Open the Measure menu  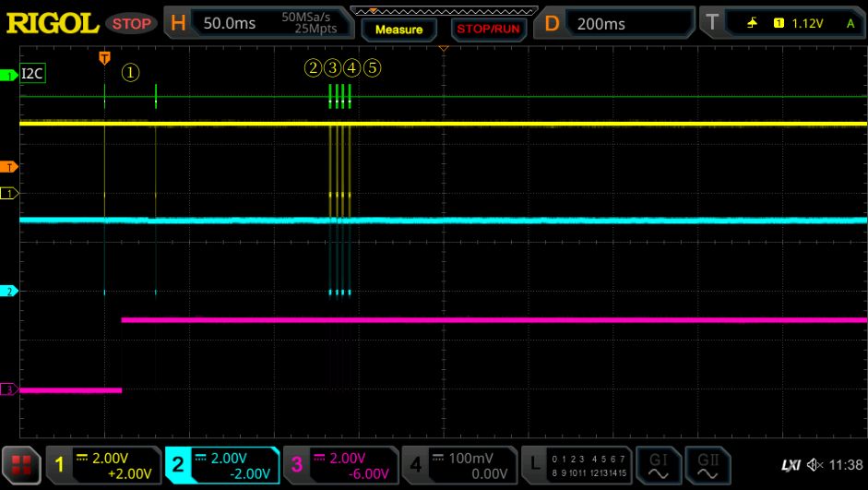pos(398,30)
